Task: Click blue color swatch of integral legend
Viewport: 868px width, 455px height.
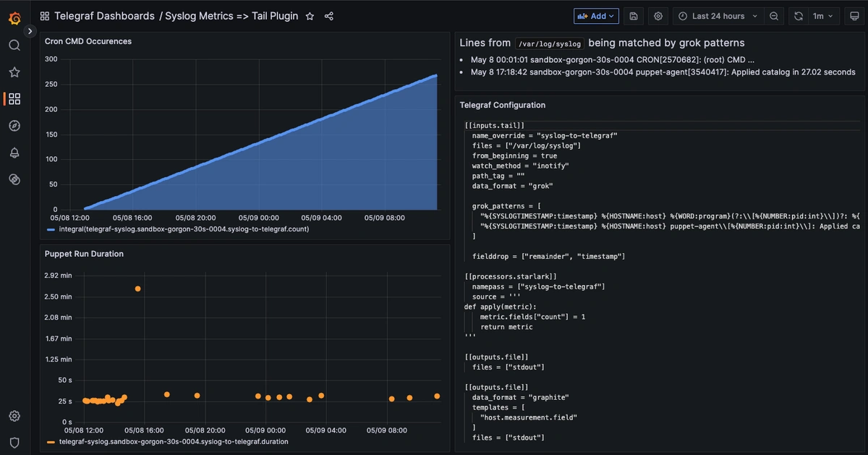Action: [x=51, y=229]
